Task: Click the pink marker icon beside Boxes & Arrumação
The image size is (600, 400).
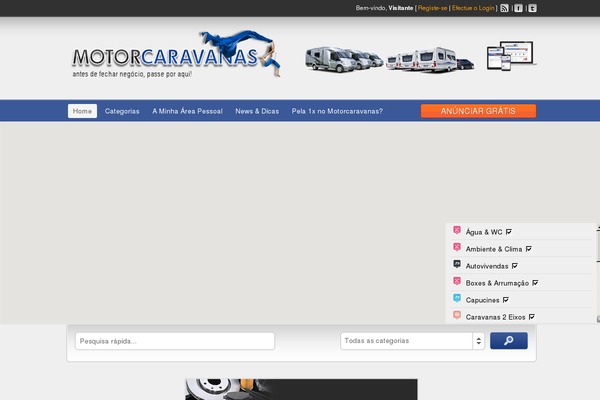Action: (x=457, y=281)
